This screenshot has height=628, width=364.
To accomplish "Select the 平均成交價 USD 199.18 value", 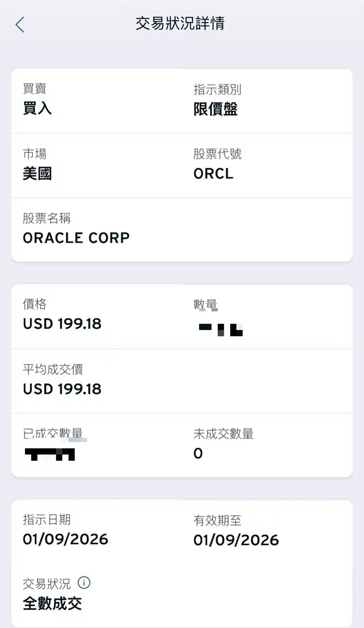I will pos(62,389).
